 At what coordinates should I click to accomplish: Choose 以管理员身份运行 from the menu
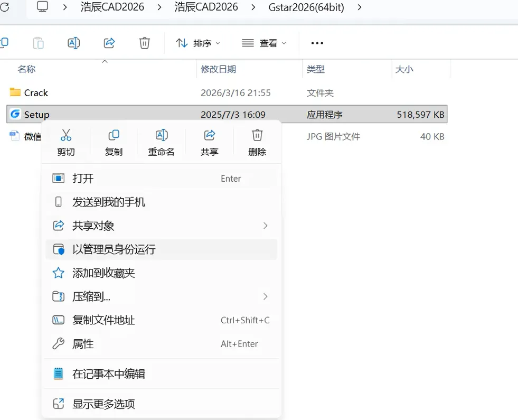coord(161,249)
